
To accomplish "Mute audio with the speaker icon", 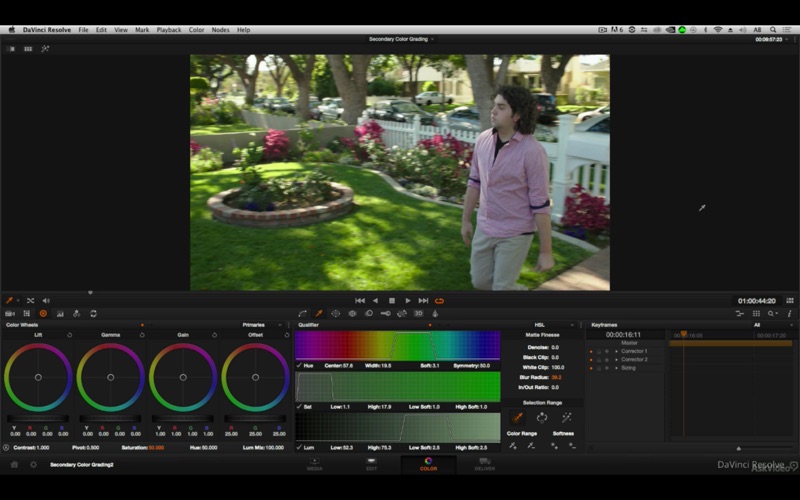I will (46, 301).
